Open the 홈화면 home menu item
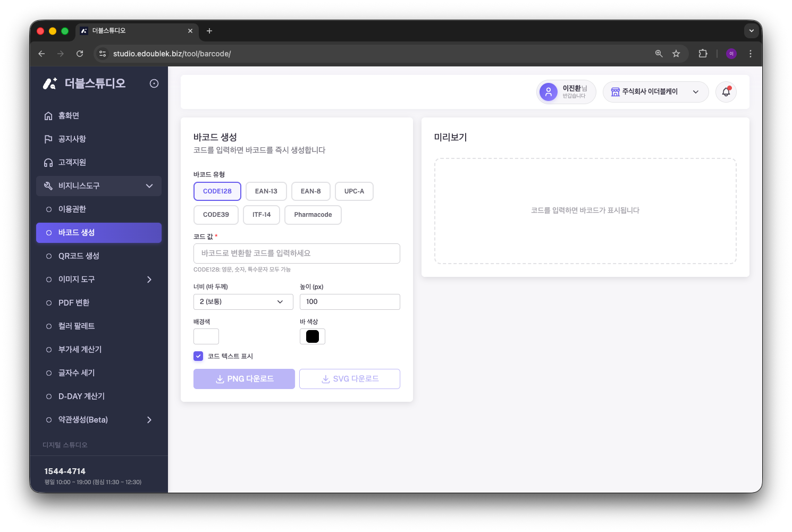 point(99,116)
